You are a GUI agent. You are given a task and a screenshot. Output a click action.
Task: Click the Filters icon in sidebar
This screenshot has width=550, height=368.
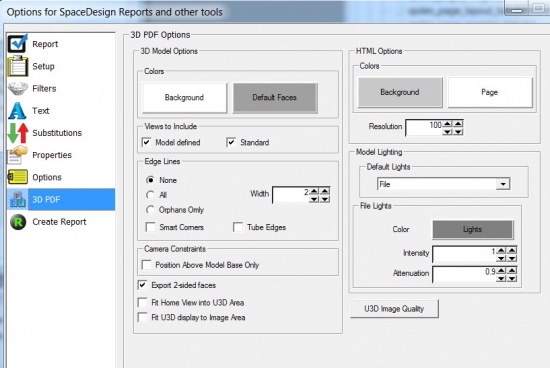[x=18, y=88]
